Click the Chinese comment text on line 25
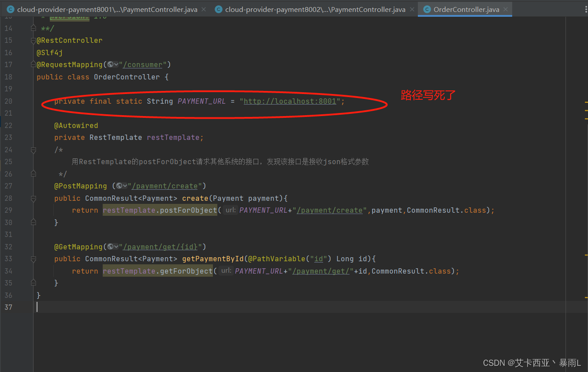The image size is (588, 372). coord(220,162)
